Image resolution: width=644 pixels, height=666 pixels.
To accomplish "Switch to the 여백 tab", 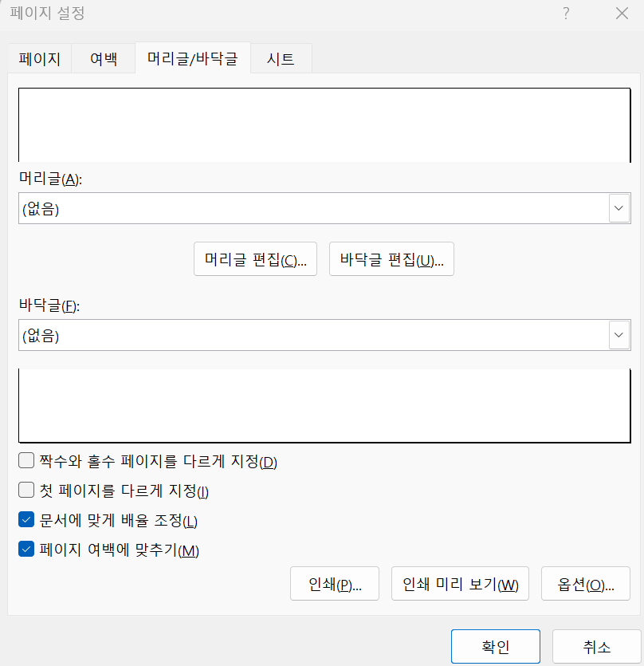I will click(103, 57).
